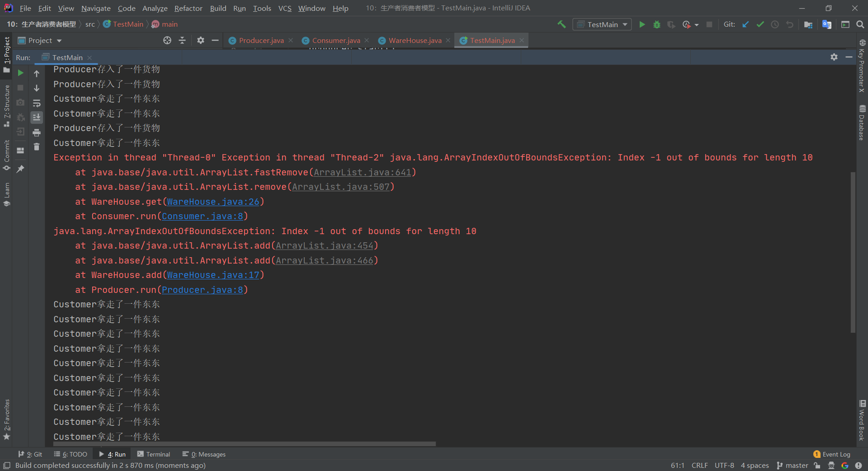Expand the Project view selector dropdown

pyautogui.click(x=40, y=40)
